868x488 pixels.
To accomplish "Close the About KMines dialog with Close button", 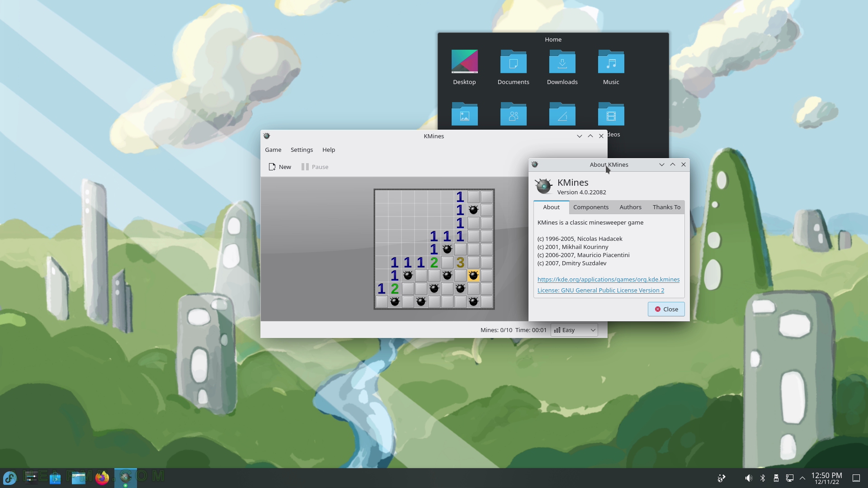I will pyautogui.click(x=666, y=309).
